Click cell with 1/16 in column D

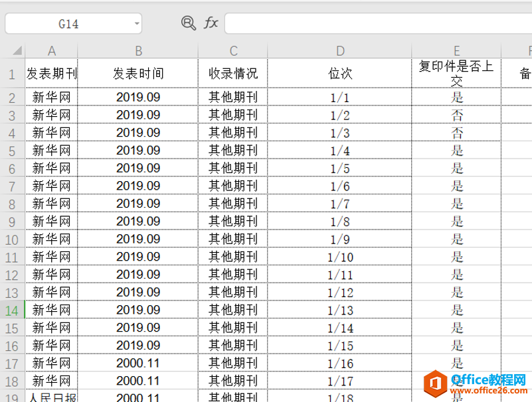click(x=340, y=363)
